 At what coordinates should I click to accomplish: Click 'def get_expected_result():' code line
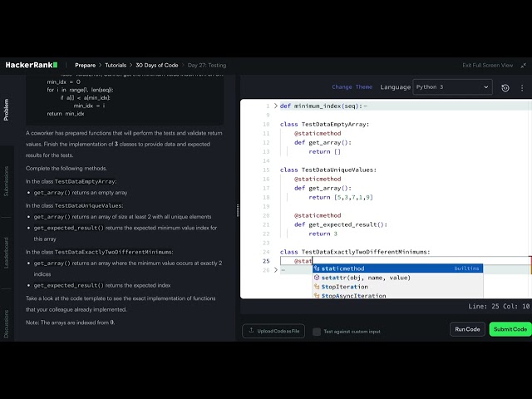[x=341, y=224]
